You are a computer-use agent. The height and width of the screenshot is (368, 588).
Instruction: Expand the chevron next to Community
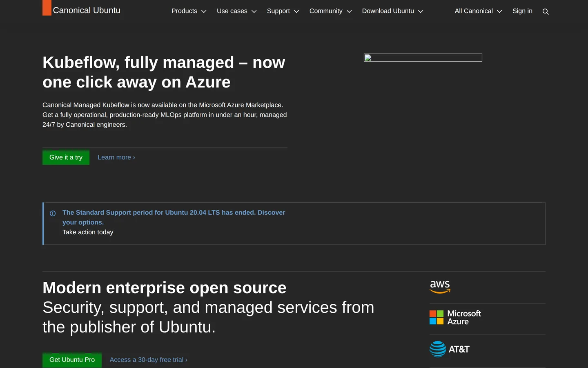(x=349, y=11)
